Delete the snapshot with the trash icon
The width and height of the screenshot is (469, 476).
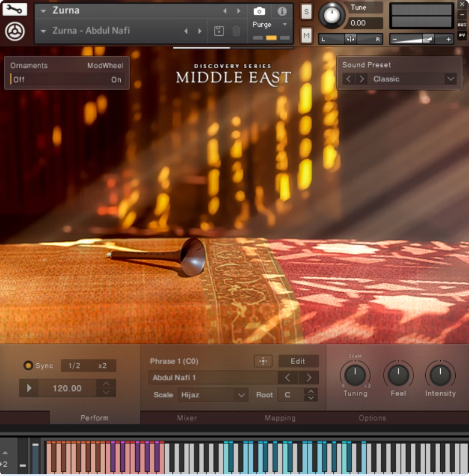(236, 31)
